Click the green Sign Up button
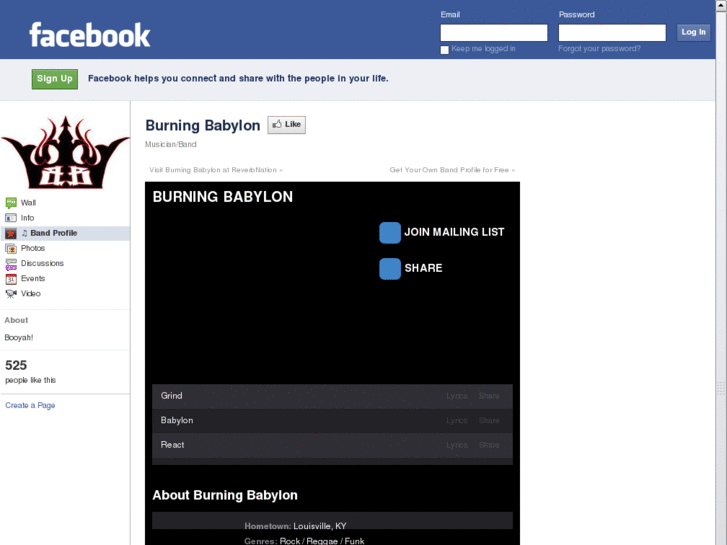The height and width of the screenshot is (545, 727). point(55,79)
